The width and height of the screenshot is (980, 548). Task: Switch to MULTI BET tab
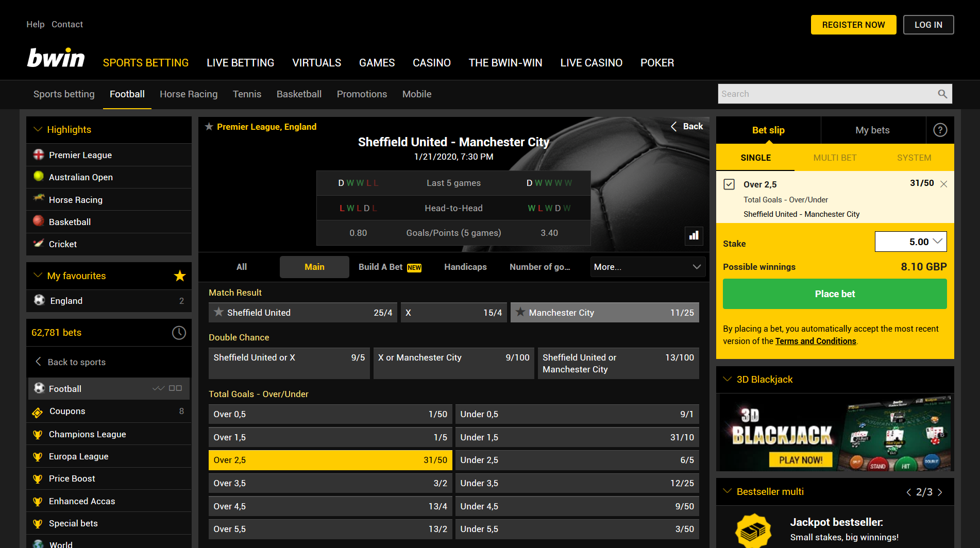835,158
